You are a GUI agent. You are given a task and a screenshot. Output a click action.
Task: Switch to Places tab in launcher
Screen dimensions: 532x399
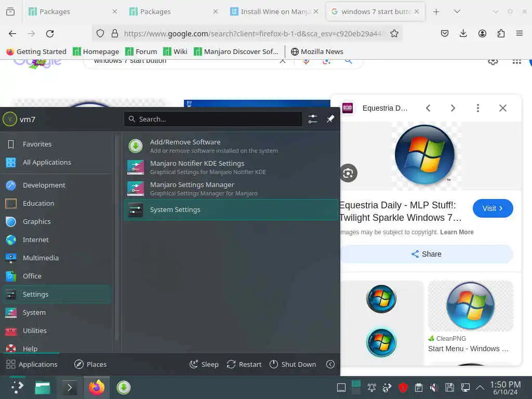90,364
